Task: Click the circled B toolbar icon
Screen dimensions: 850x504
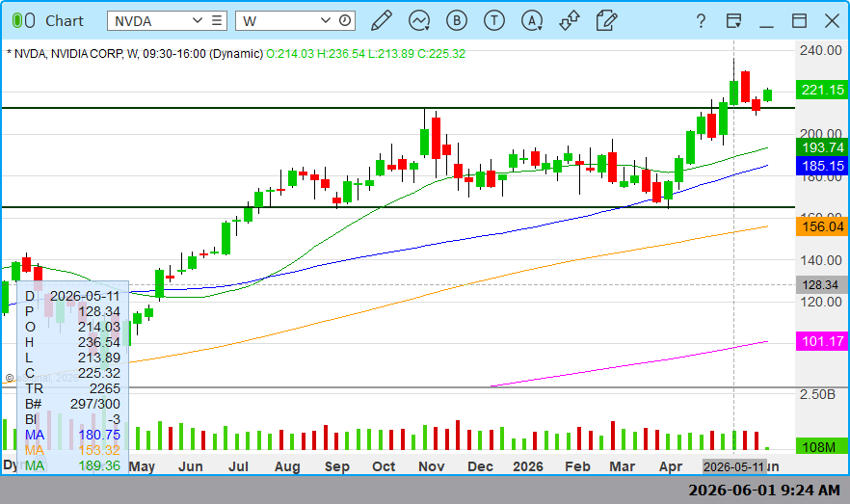Action: tap(457, 20)
